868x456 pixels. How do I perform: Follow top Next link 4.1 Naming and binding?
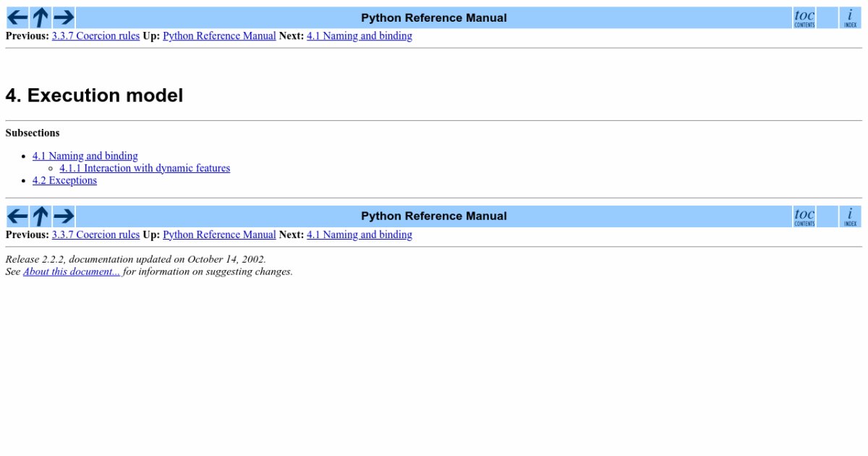coord(359,35)
